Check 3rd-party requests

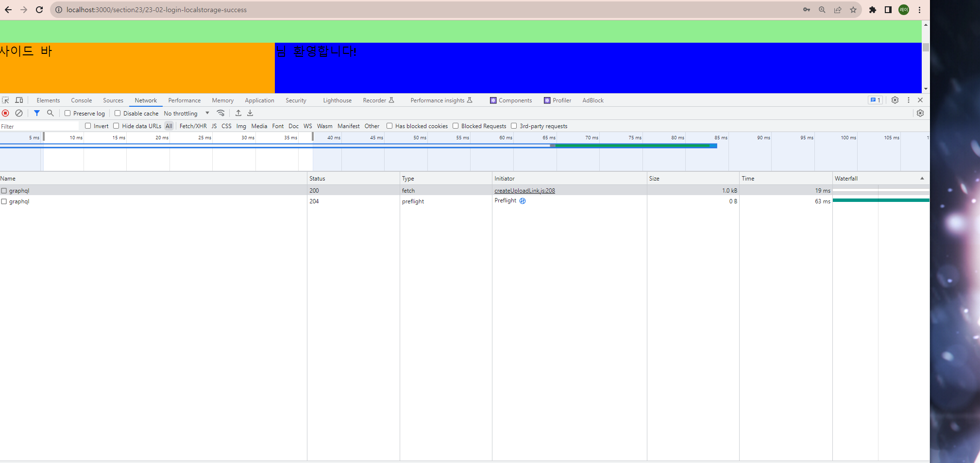514,126
